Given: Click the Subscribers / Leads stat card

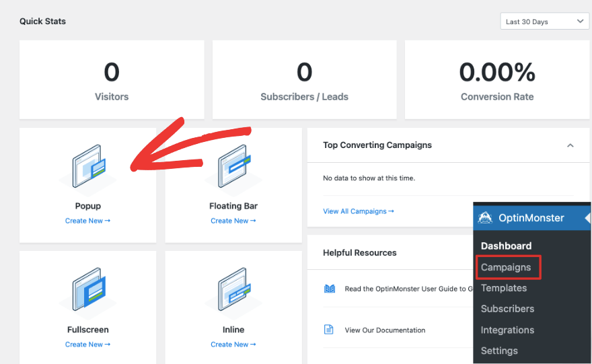Looking at the screenshot, I should click(x=304, y=79).
